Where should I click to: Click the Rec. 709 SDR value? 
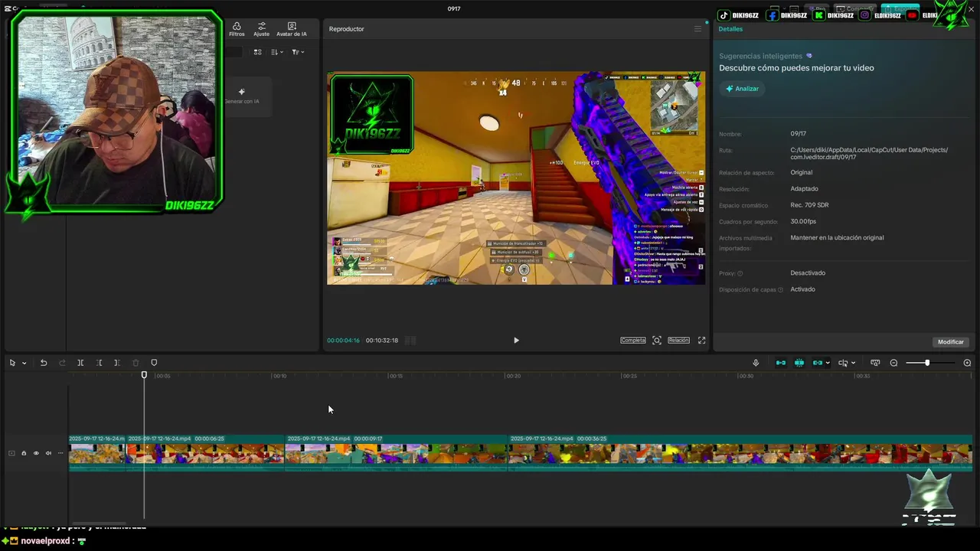tap(809, 205)
